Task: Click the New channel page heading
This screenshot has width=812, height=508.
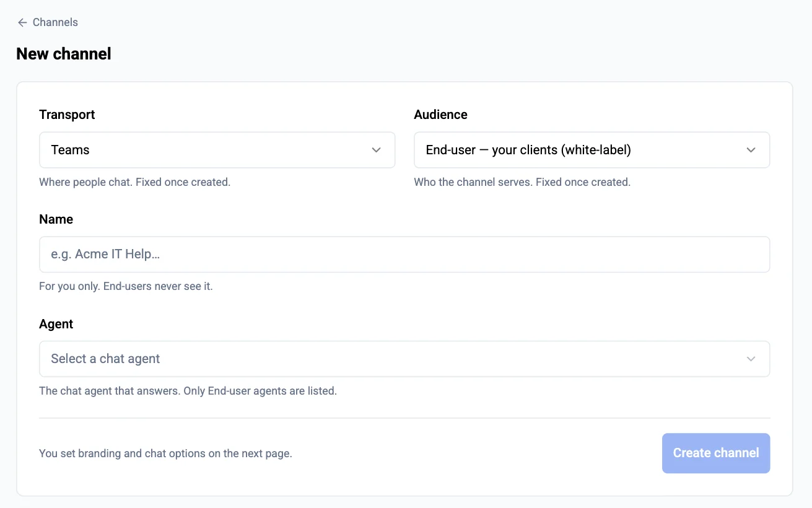Action: (x=64, y=54)
